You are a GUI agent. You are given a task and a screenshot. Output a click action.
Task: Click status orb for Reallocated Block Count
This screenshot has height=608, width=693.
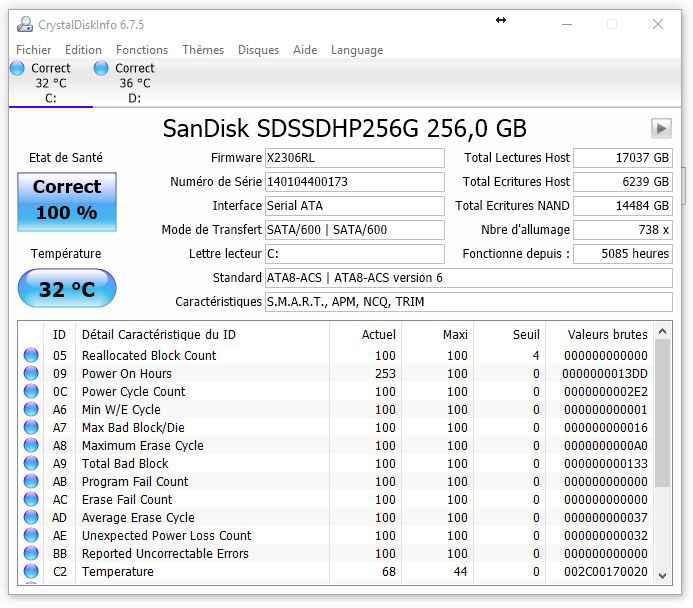[x=31, y=355]
